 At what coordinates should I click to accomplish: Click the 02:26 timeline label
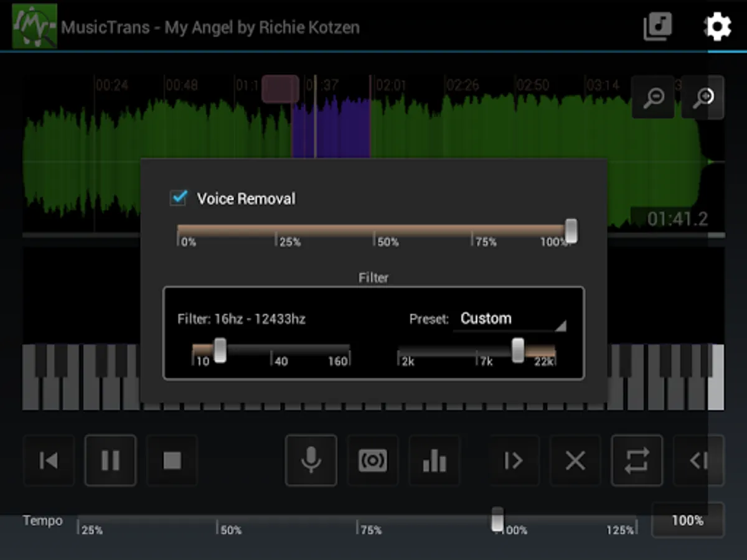click(x=463, y=85)
